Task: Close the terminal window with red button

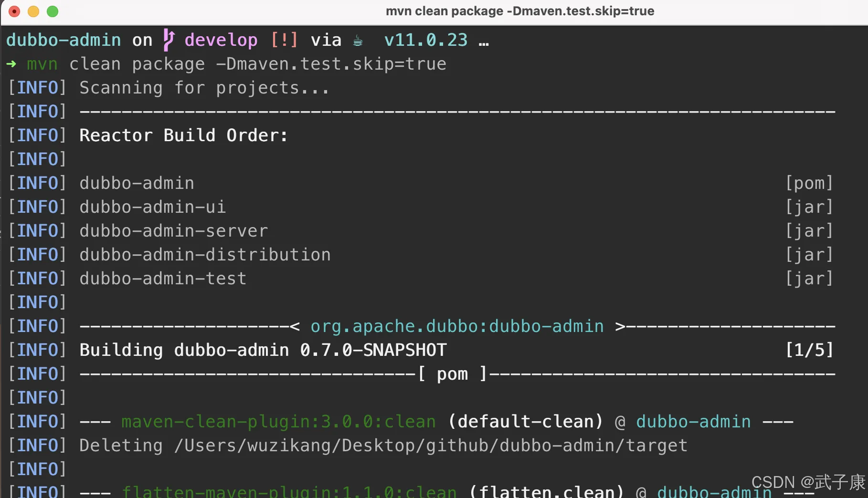Action: (x=14, y=11)
